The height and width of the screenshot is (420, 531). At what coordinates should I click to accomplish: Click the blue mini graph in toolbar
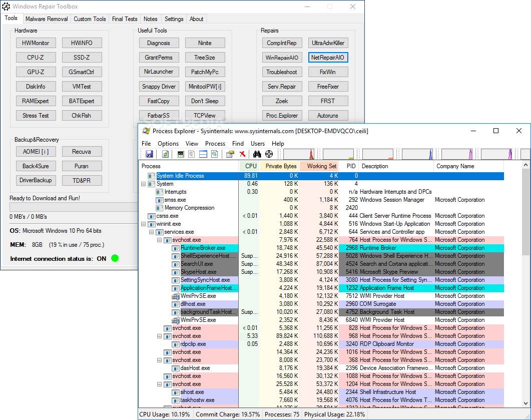tap(417, 154)
